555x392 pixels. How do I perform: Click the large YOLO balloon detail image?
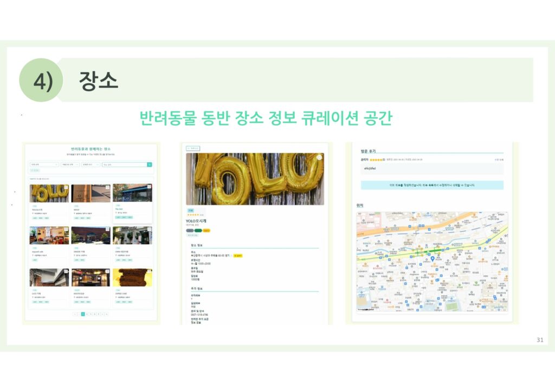(x=255, y=179)
